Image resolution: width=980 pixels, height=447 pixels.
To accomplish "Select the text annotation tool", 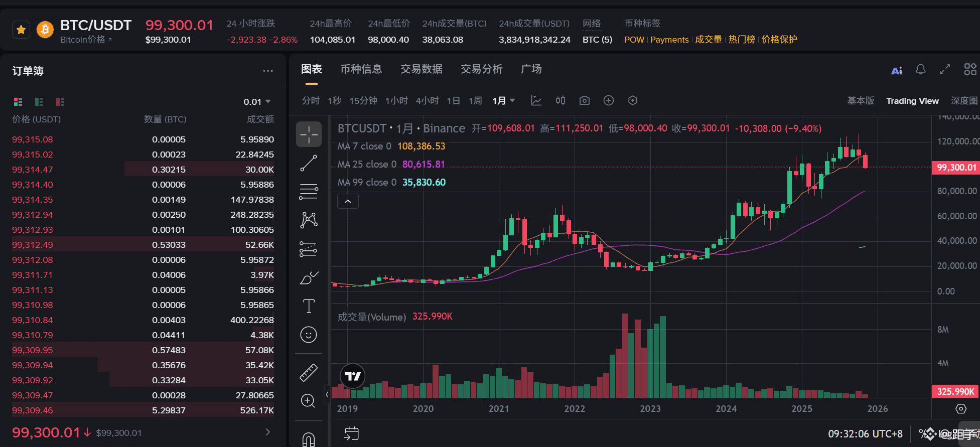I will point(309,306).
